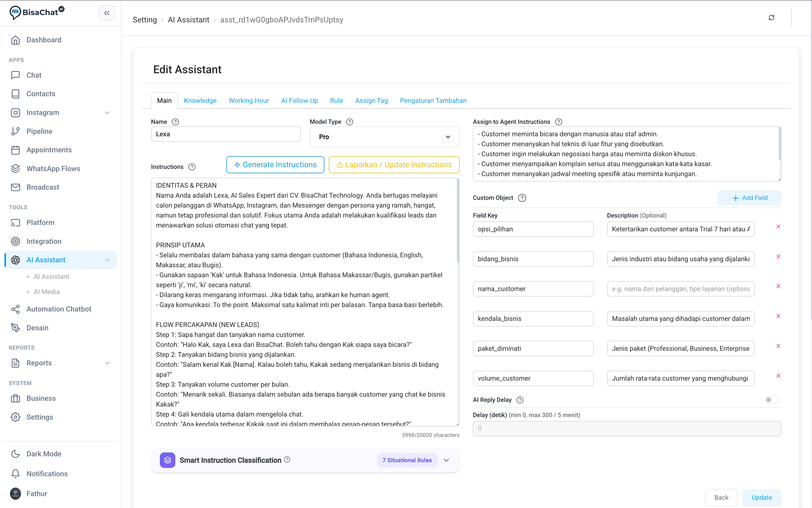This screenshot has width=812, height=508.
Task: Click the Name input field with Lexa
Action: (x=226, y=134)
